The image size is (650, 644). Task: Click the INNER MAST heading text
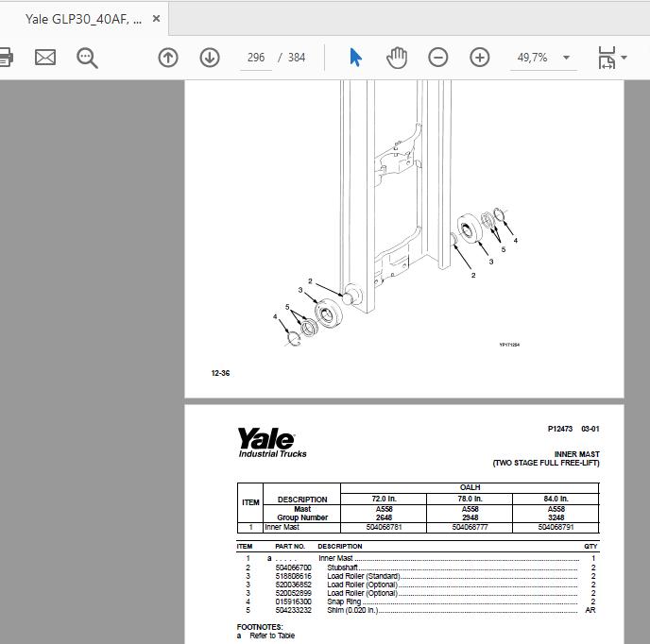click(576, 454)
